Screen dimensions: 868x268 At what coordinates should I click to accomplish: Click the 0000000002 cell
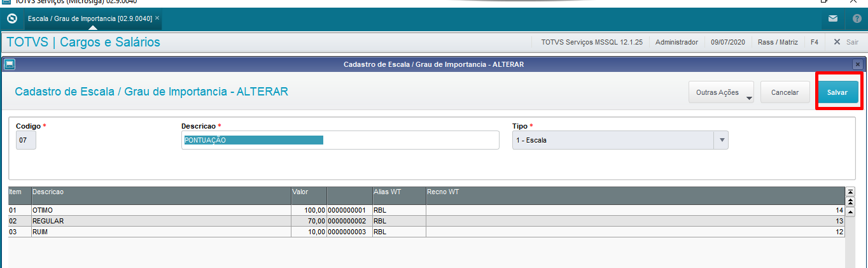[x=349, y=221]
